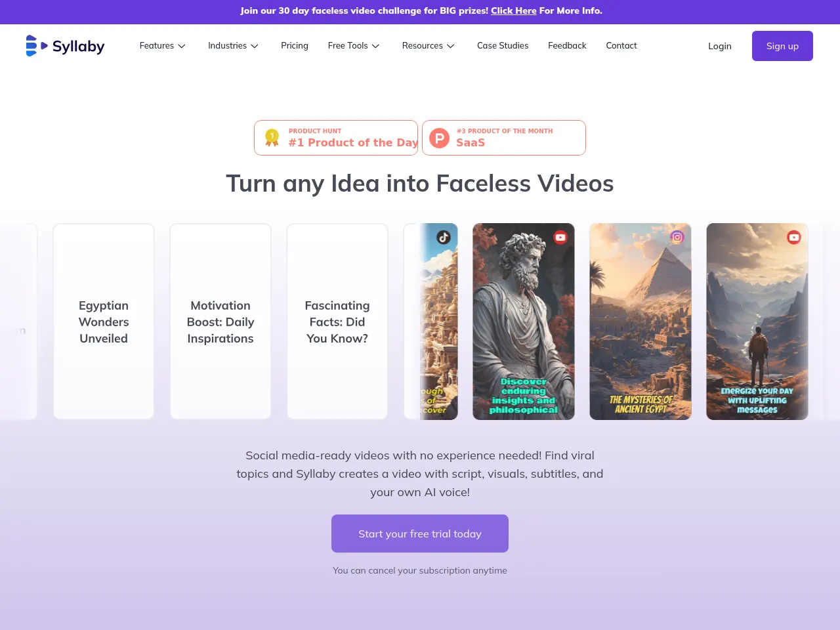Image resolution: width=840 pixels, height=630 pixels.
Task: Click the Product Hunt medal icon
Action: coord(272,137)
